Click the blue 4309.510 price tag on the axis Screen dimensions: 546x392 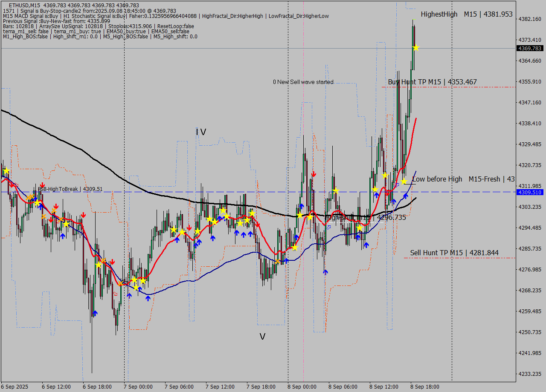coord(529,193)
